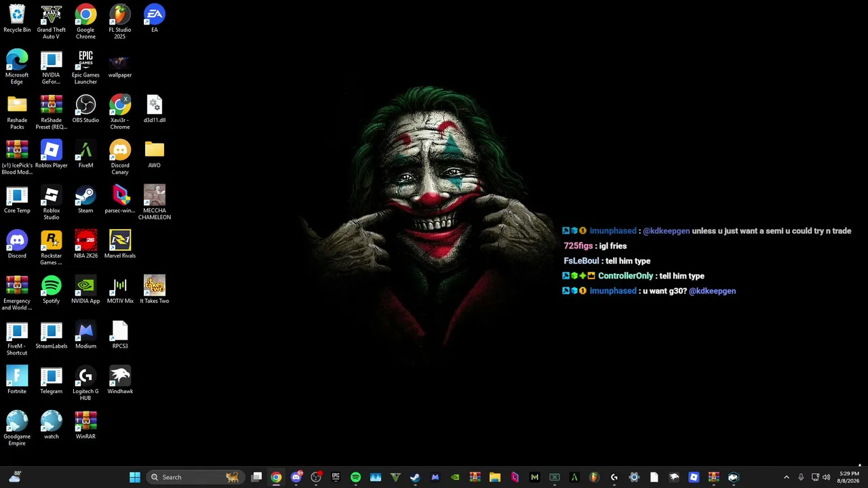This screenshot has height=488, width=868.
Task: Click the volume speaker tray icon
Action: (826, 477)
